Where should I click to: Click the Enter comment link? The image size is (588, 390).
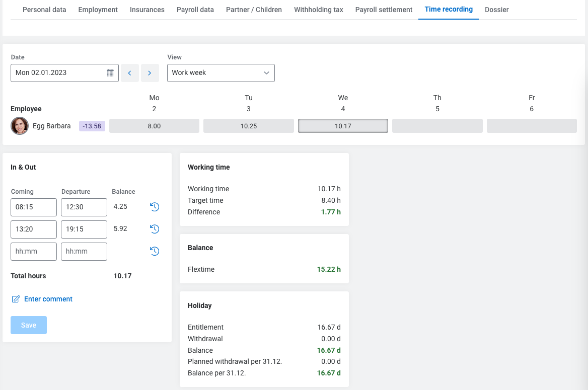point(48,299)
